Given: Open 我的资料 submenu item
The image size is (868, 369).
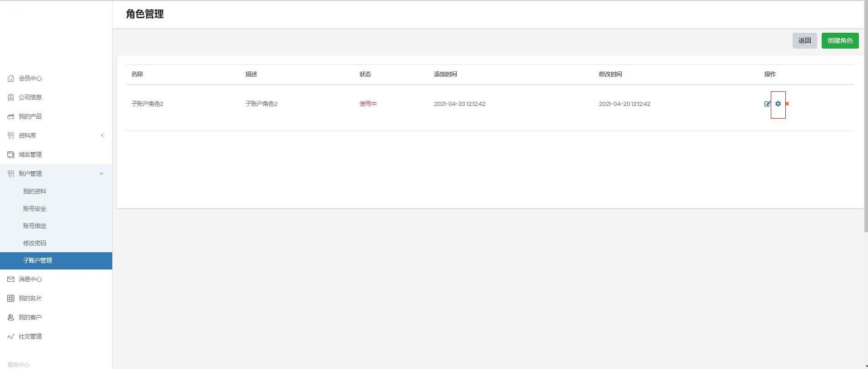Looking at the screenshot, I should tap(35, 191).
